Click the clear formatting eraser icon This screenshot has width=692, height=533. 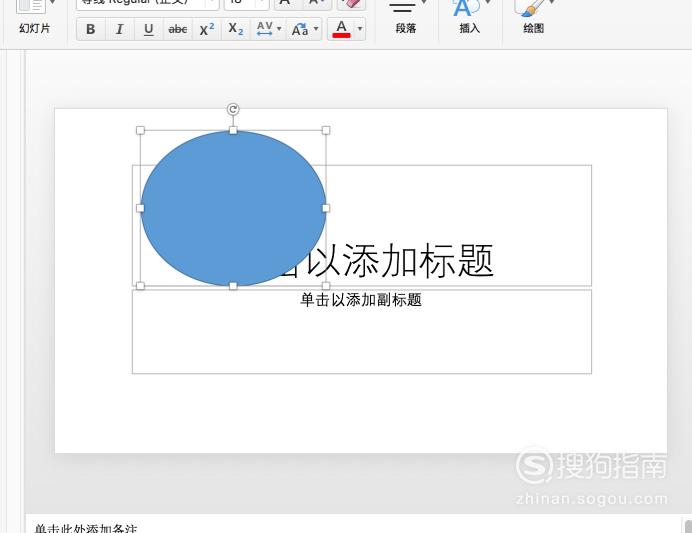(351, 4)
